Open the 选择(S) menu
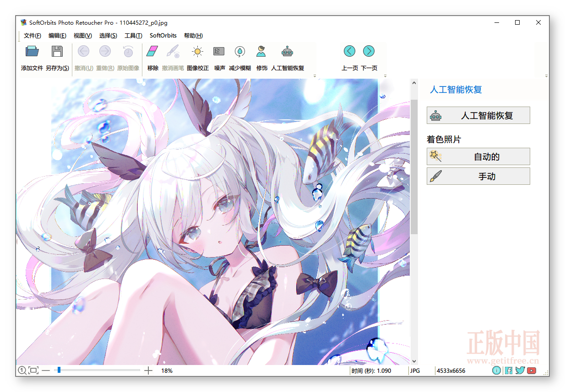Viewport: 565px width, 392px height. pyautogui.click(x=108, y=36)
